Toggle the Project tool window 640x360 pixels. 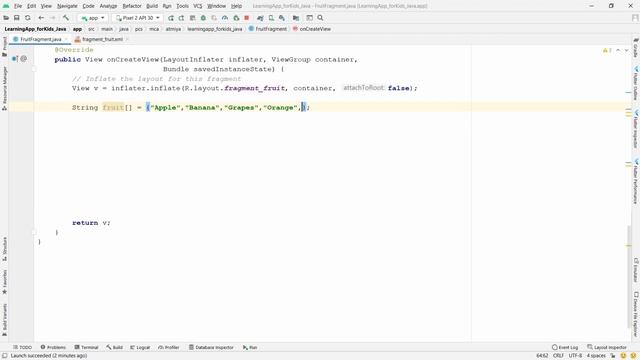[4, 47]
